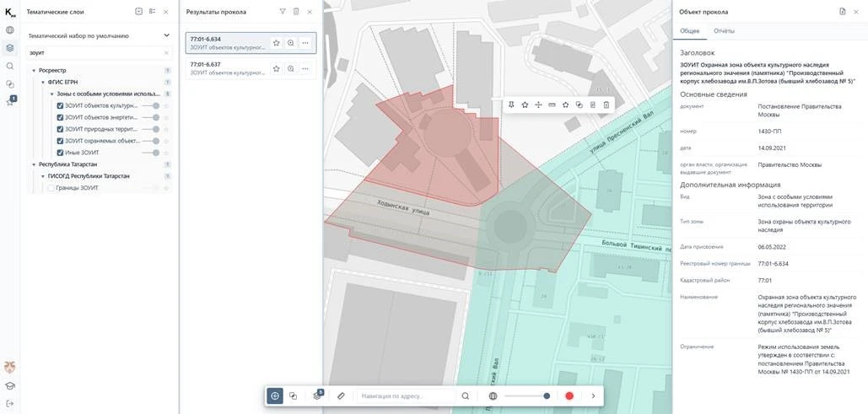This screenshot has height=414, width=868.
Task: Adjust the bottom toolbar transparency slider
Action: 527,395
